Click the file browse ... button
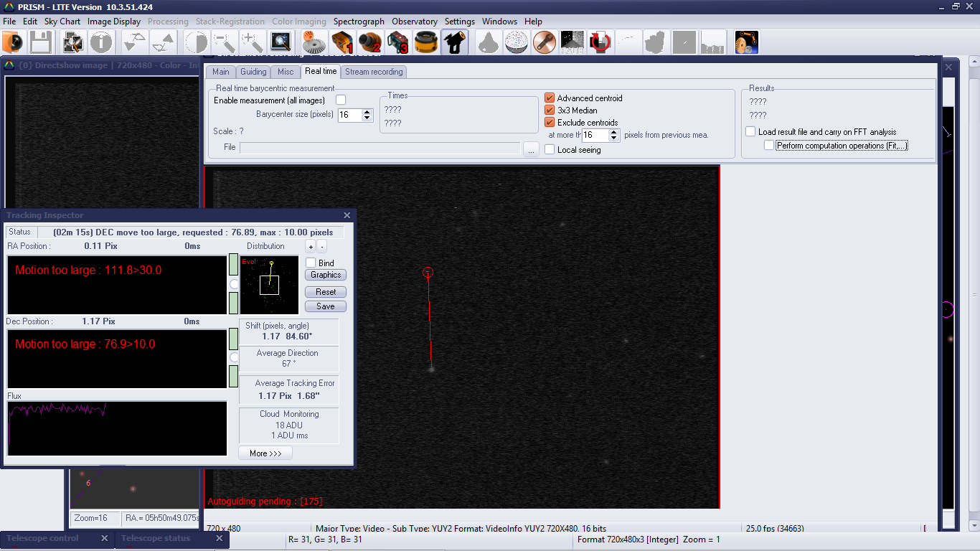980x551 pixels. 531,149
